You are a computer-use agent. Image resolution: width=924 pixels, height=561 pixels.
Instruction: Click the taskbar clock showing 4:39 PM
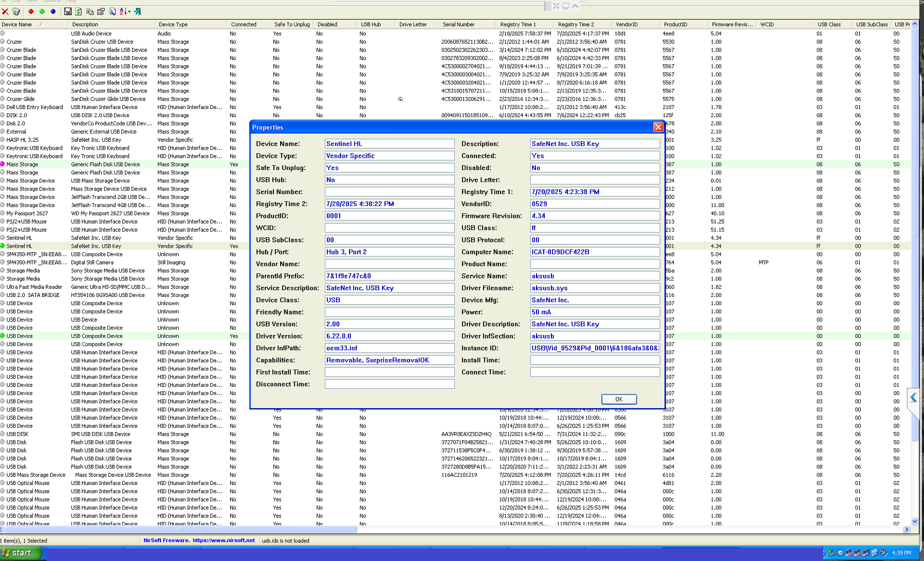901,553
